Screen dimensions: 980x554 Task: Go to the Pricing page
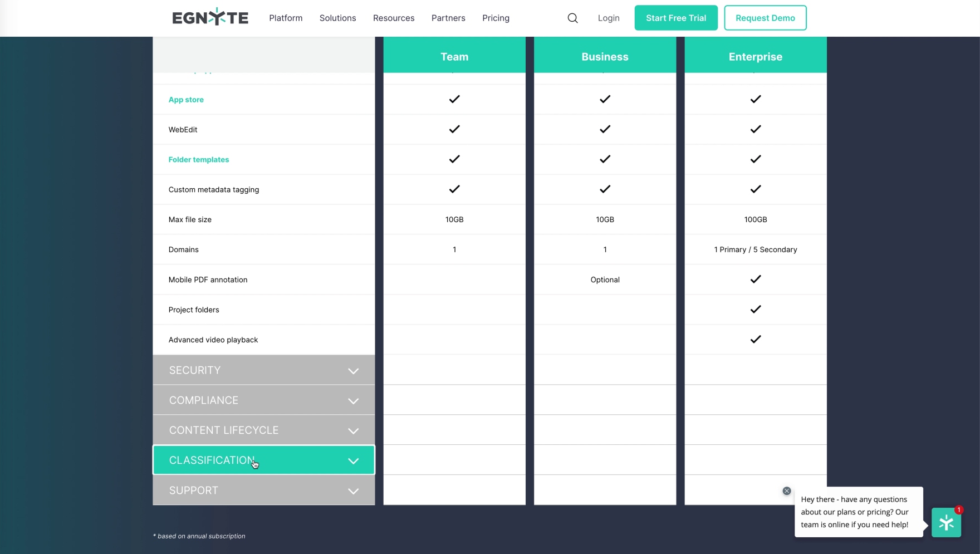[496, 18]
